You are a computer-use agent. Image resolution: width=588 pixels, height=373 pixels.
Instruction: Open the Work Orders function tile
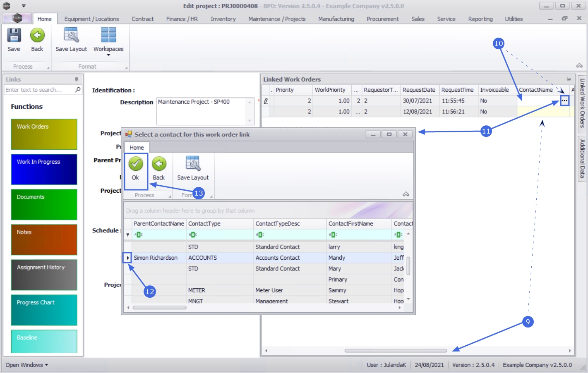click(x=44, y=134)
